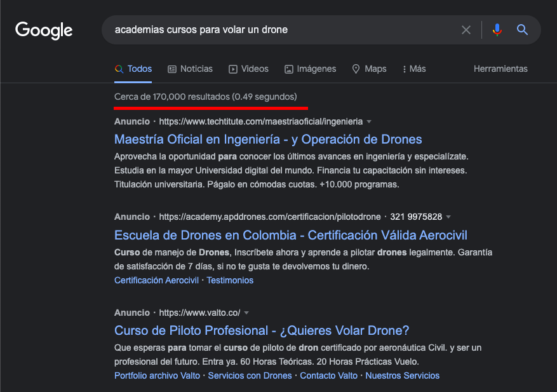Open the Videos tab

click(x=248, y=69)
